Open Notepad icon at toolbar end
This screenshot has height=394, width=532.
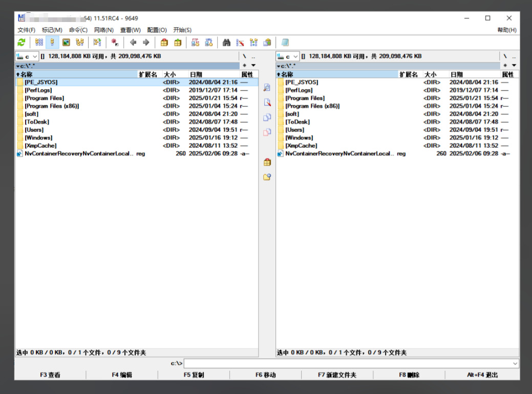click(x=285, y=42)
